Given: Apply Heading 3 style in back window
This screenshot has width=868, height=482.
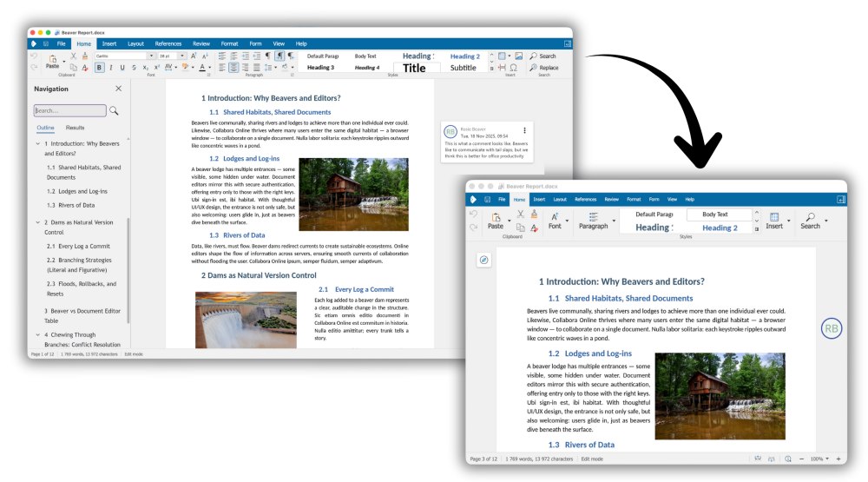Looking at the screenshot, I should (x=320, y=68).
